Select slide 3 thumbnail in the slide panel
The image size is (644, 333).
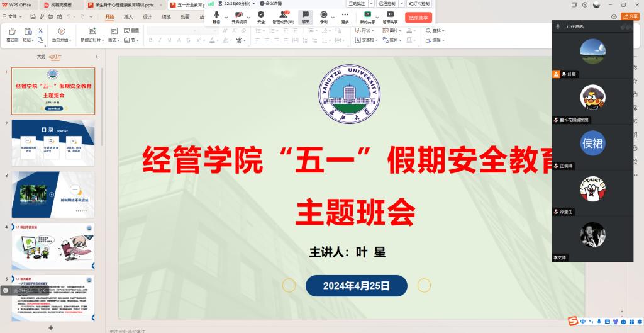tap(53, 194)
